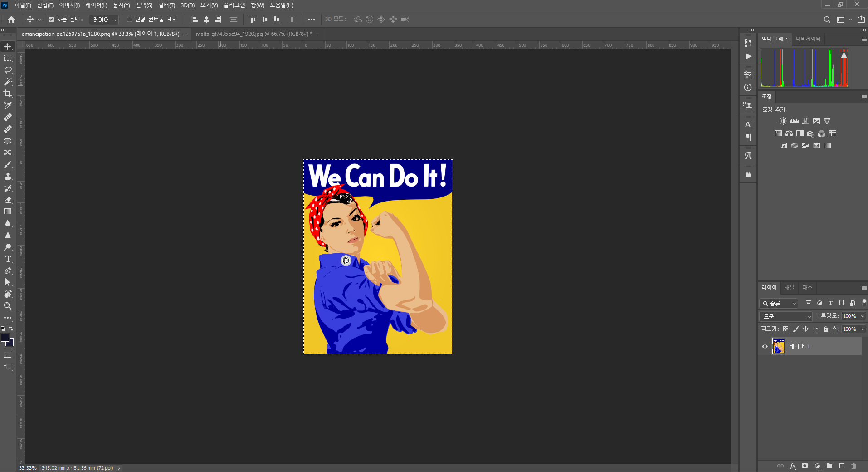
Task: Add a Color Balance adjustment
Action: pos(789,133)
